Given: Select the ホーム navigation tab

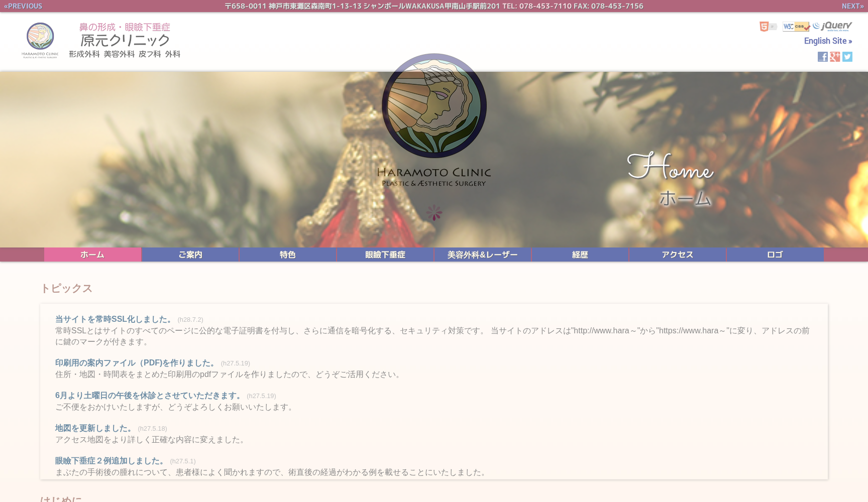Looking at the screenshot, I should (x=92, y=255).
